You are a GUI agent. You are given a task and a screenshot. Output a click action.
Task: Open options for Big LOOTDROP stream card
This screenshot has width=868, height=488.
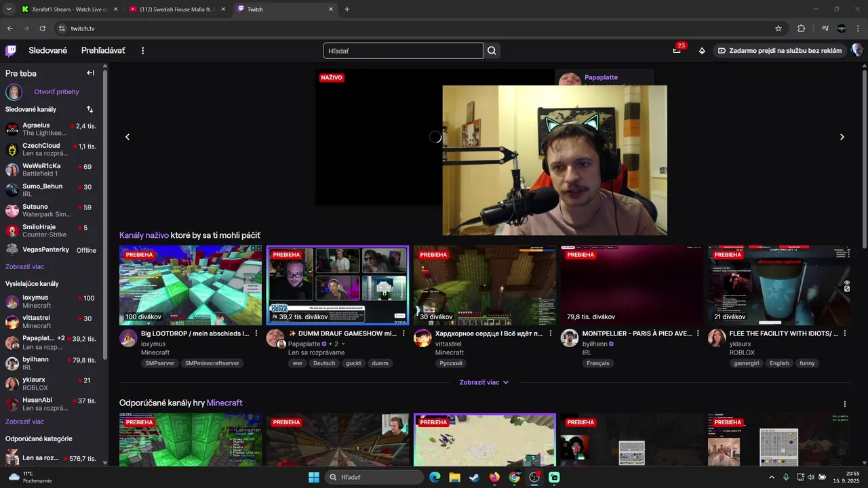(256, 333)
